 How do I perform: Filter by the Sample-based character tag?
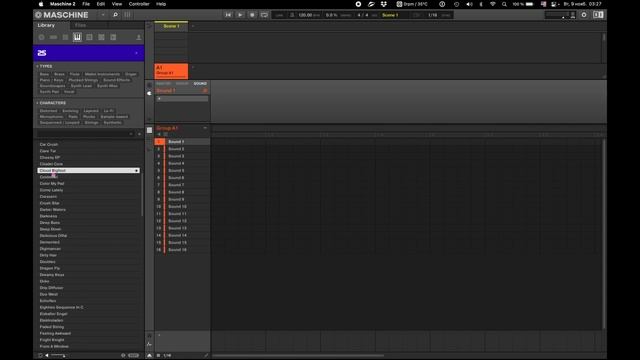click(x=114, y=117)
